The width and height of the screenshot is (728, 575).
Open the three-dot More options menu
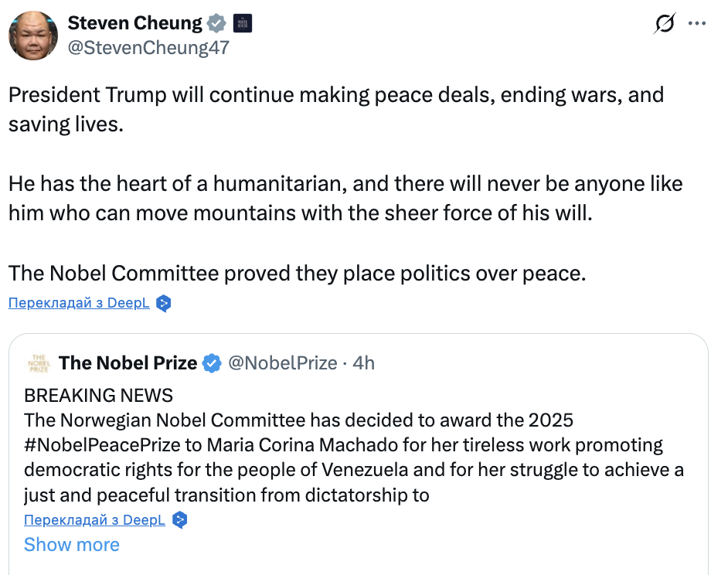pos(697,24)
